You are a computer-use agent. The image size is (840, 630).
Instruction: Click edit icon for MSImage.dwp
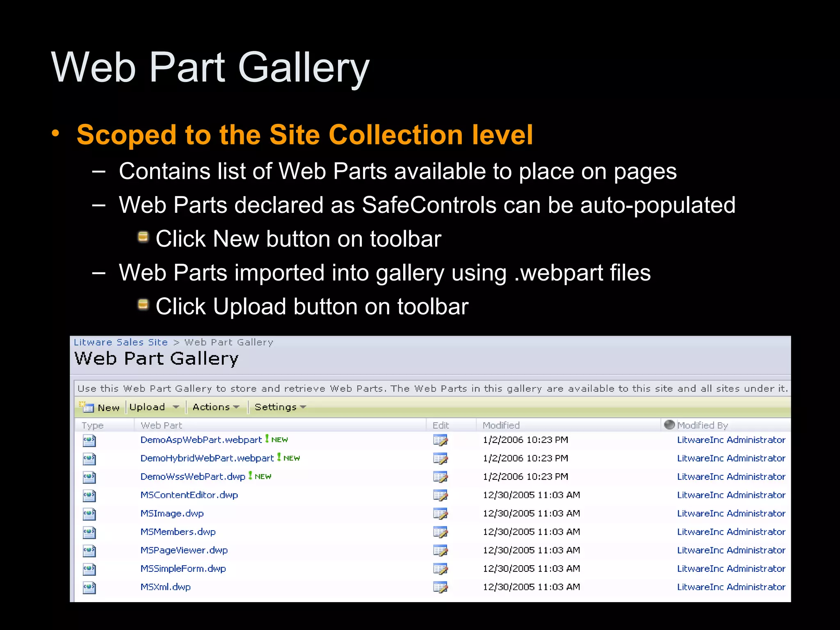441,514
